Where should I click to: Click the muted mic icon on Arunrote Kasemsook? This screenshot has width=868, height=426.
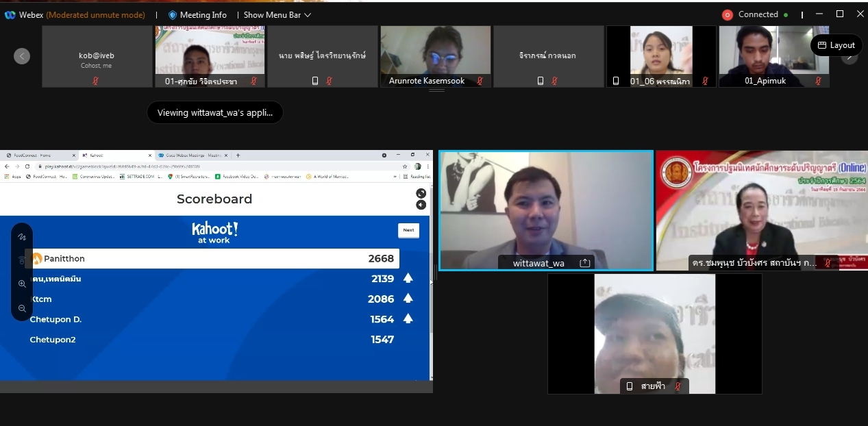click(479, 81)
